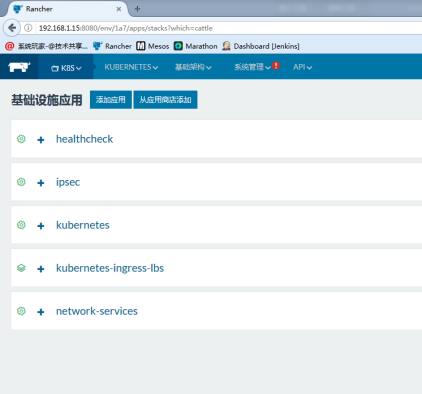422x394 pixels.
Task: Open the healthcheck stack link
Action: 84,139
